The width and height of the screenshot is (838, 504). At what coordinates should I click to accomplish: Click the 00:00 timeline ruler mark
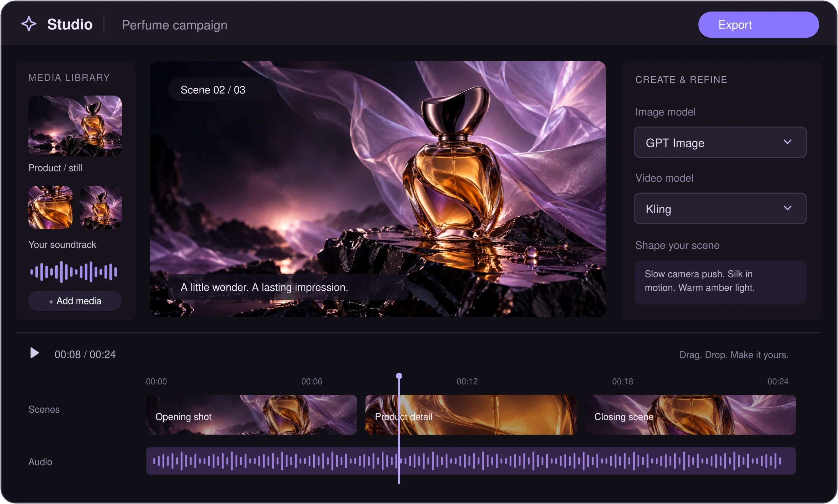point(156,381)
